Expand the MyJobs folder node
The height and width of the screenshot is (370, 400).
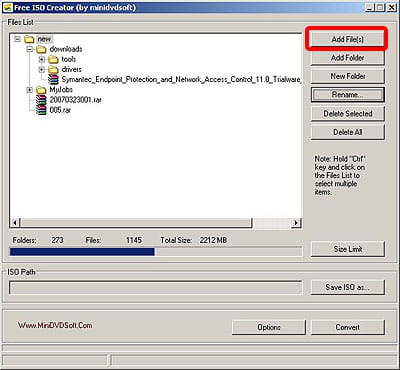click(x=30, y=90)
